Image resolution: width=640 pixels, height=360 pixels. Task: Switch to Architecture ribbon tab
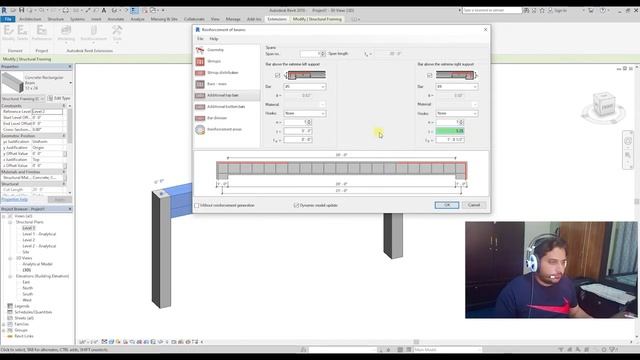[x=30, y=19]
